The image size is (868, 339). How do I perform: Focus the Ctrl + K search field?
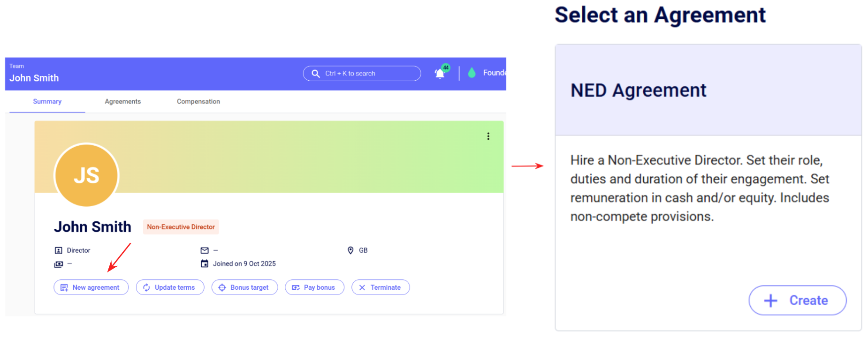[x=362, y=74]
